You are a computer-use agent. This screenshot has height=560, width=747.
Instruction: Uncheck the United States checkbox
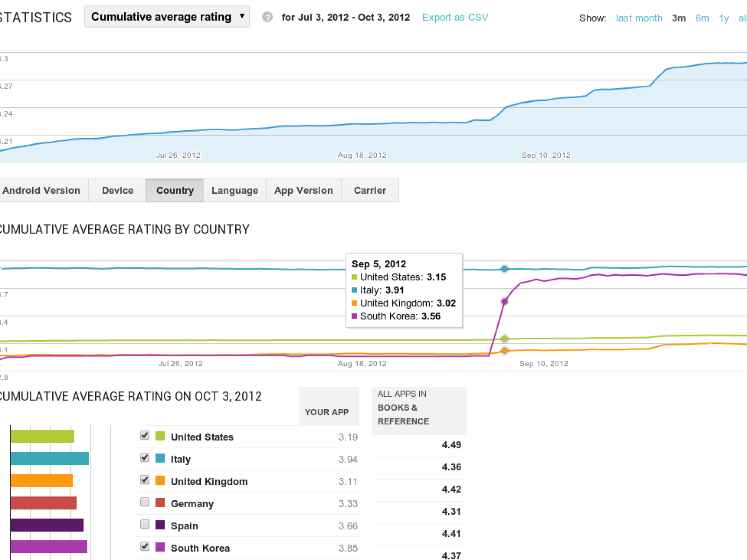[x=145, y=435]
